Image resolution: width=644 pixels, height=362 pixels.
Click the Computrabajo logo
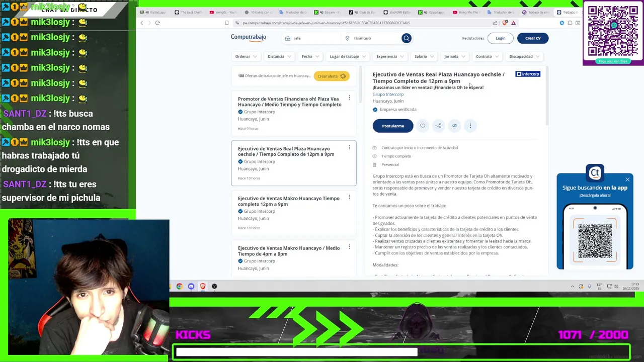249,37
